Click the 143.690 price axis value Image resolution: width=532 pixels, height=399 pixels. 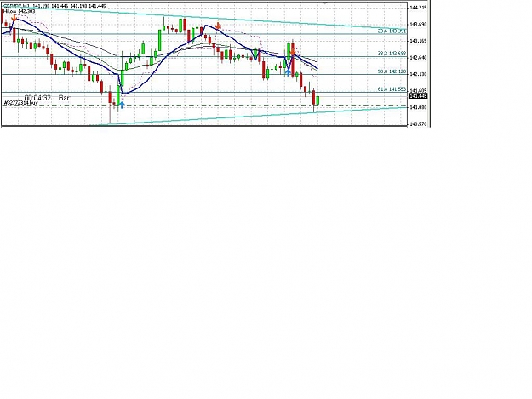[x=418, y=25]
